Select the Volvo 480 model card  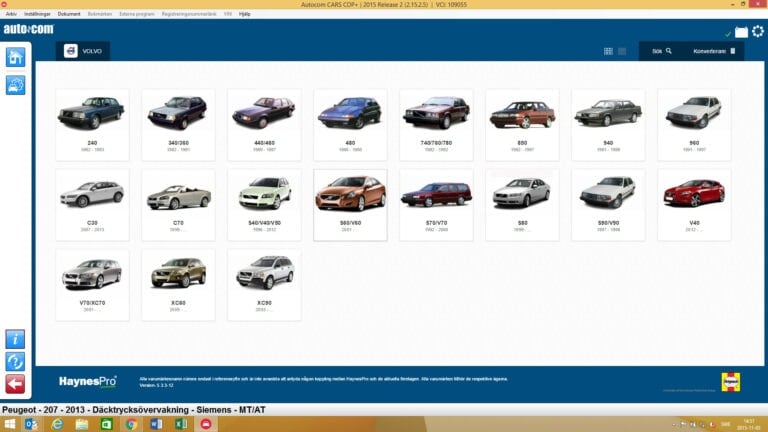350,125
